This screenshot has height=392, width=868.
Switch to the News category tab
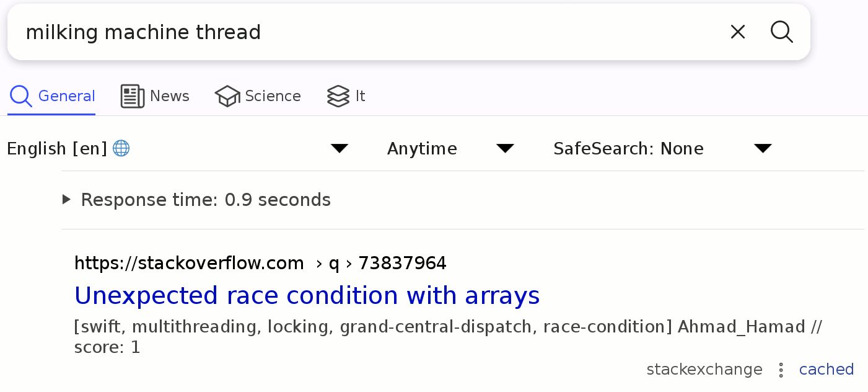tap(170, 96)
